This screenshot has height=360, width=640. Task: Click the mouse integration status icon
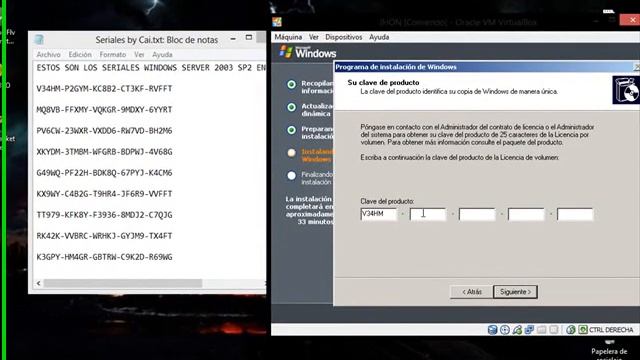click(571, 329)
